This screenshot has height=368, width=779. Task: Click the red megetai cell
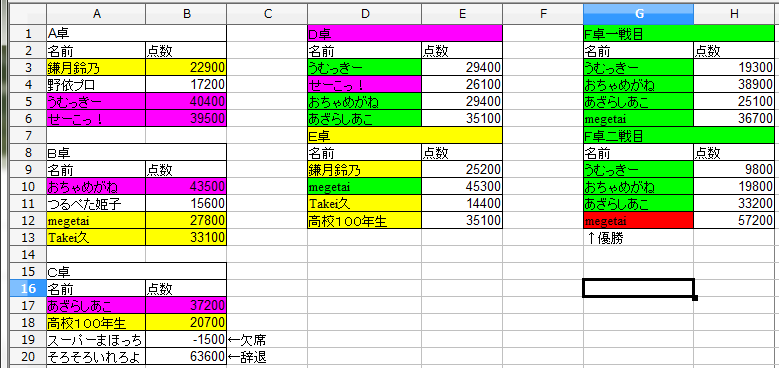pos(638,221)
